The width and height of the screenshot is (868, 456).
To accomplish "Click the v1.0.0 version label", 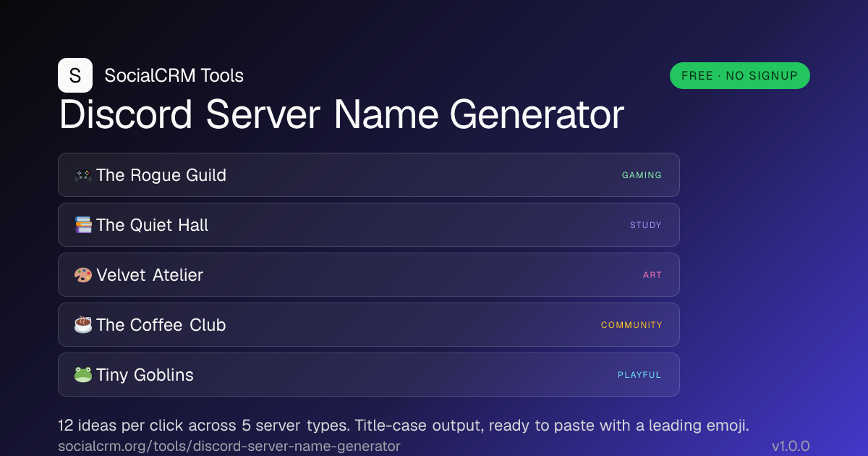I will (791, 446).
